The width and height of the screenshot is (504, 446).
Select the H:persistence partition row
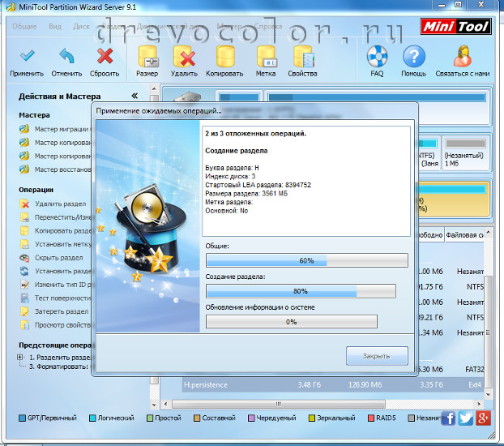click(x=333, y=385)
